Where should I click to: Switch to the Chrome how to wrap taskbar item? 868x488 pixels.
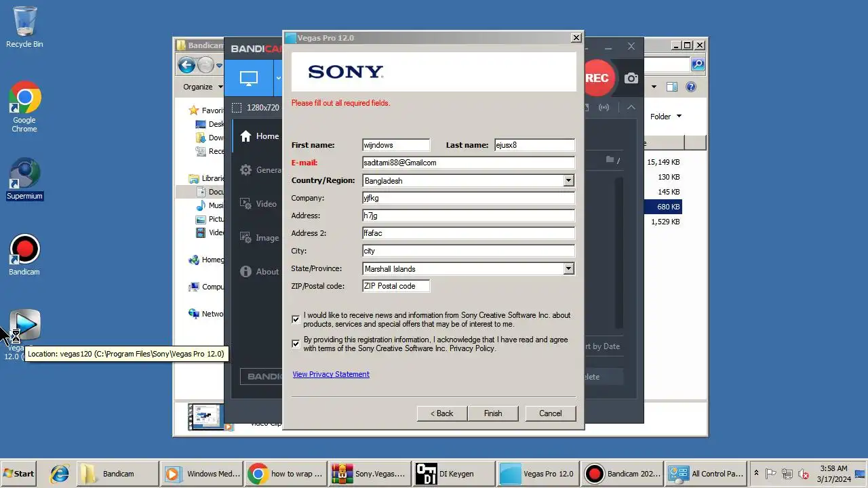pyautogui.click(x=285, y=474)
